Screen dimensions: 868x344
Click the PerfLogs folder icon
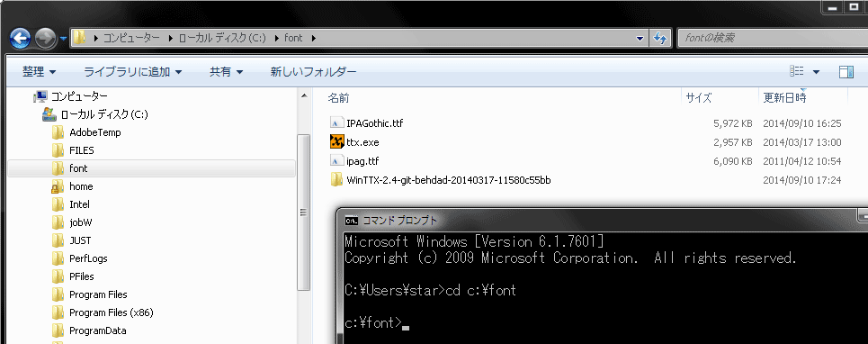[x=58, y=258]
